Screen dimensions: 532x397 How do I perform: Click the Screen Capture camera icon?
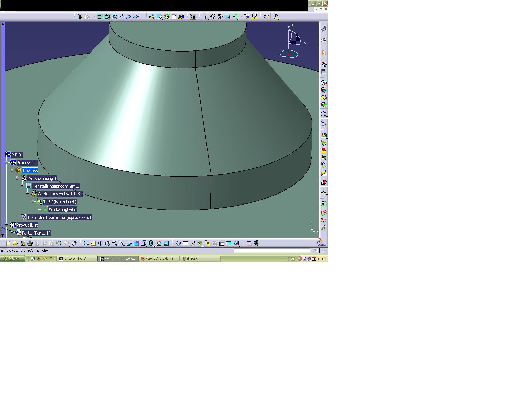coord(181,17)
